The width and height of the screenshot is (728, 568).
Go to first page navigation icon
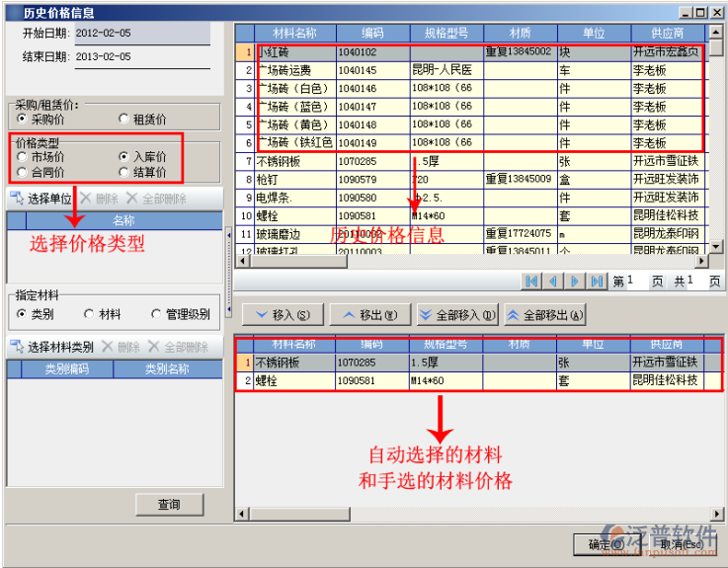(x=531, y=282)
